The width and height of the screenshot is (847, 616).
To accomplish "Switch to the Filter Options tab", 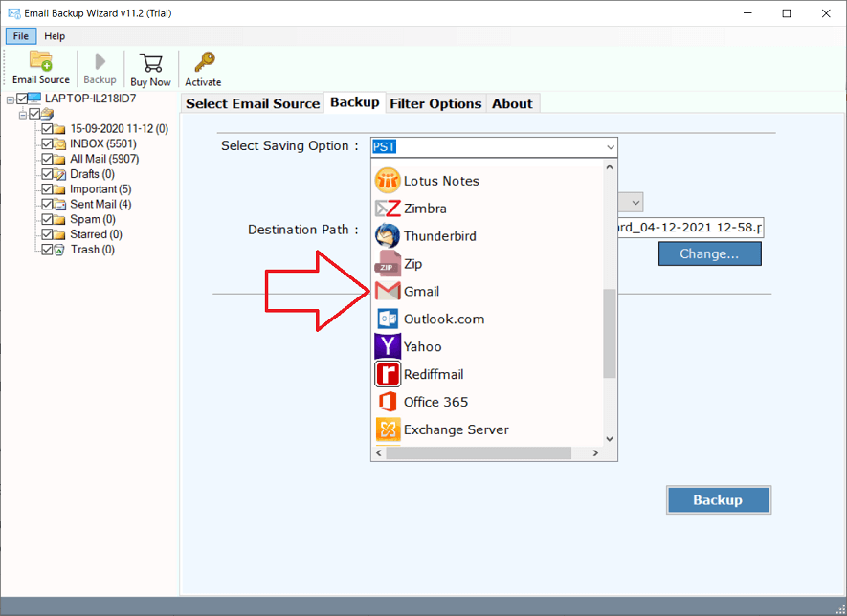I will [x=435, y=103].
